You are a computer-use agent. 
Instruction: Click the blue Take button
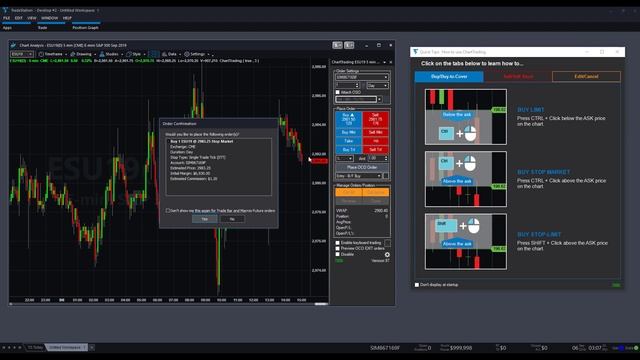point(348,141)
